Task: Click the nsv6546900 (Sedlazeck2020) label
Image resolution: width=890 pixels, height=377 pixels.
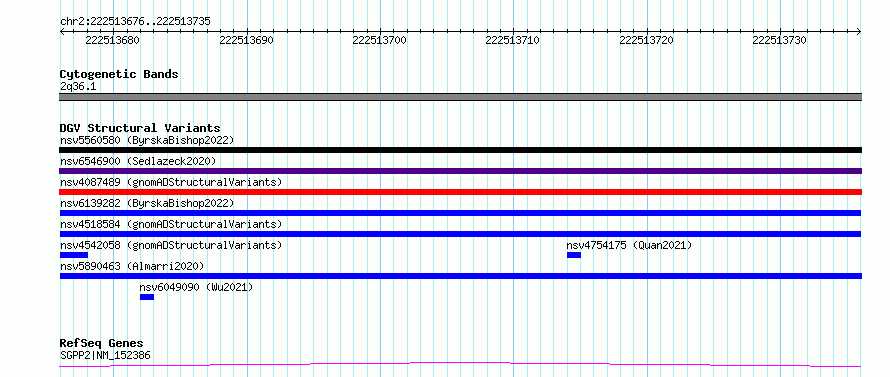Action: [x=138, y=161]
